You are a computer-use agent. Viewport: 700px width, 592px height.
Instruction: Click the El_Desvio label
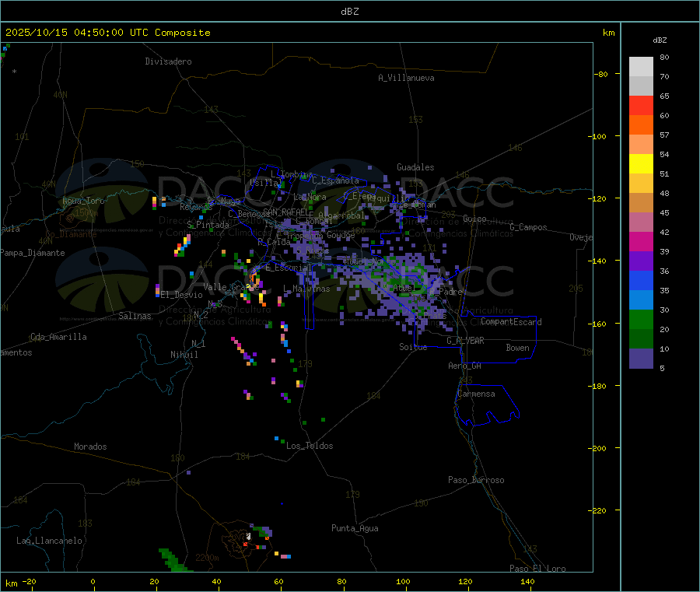182,295
